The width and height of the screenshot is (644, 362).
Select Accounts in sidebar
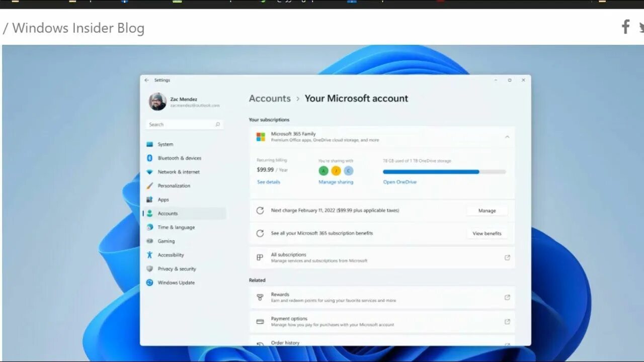[184, 213]
